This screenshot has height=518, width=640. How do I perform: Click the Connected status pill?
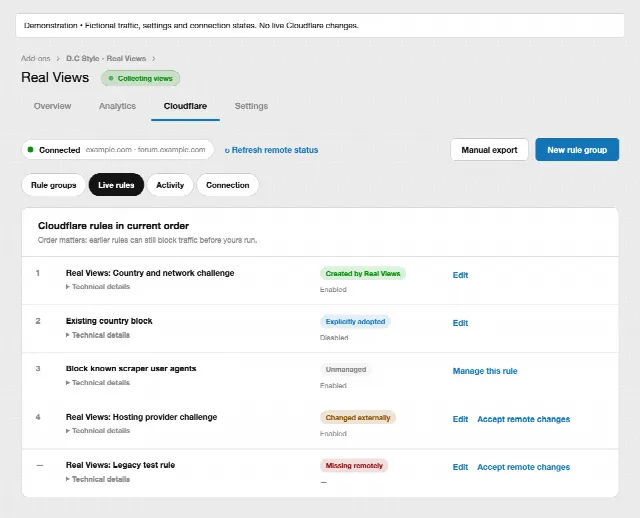[x=118, y=150]
